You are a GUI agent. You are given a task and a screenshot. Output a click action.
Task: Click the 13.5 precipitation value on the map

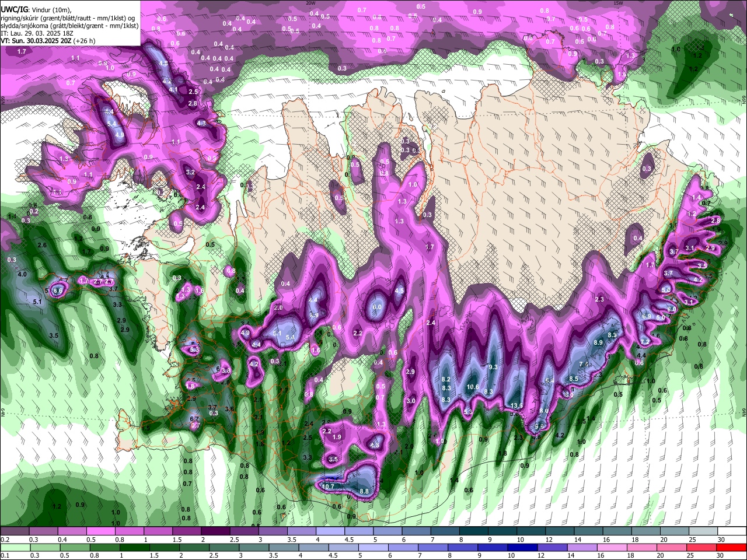pyautogui.click(x=516, y=405)
